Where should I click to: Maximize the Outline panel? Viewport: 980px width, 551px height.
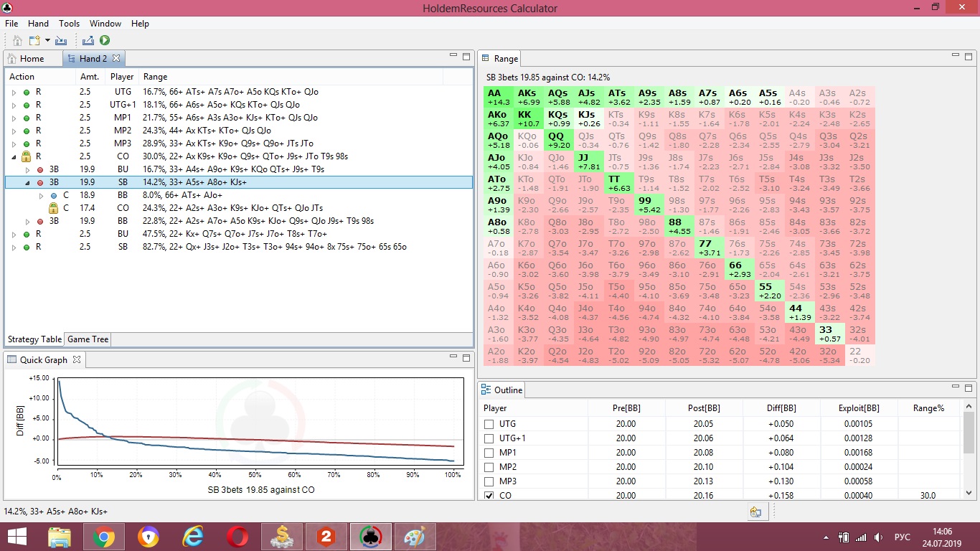(969, 387)
